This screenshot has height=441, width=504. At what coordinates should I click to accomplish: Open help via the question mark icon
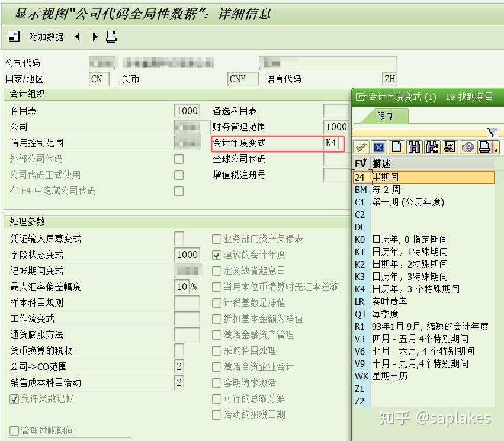click(469, 147)
